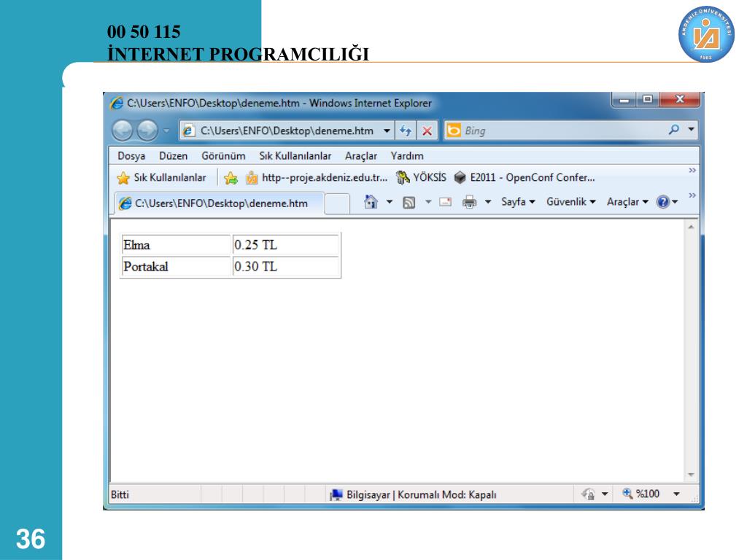Click the 0.30 TL table cell
Image resolution: width=747 pixels, height=560 pixels.
pos(285,266)
